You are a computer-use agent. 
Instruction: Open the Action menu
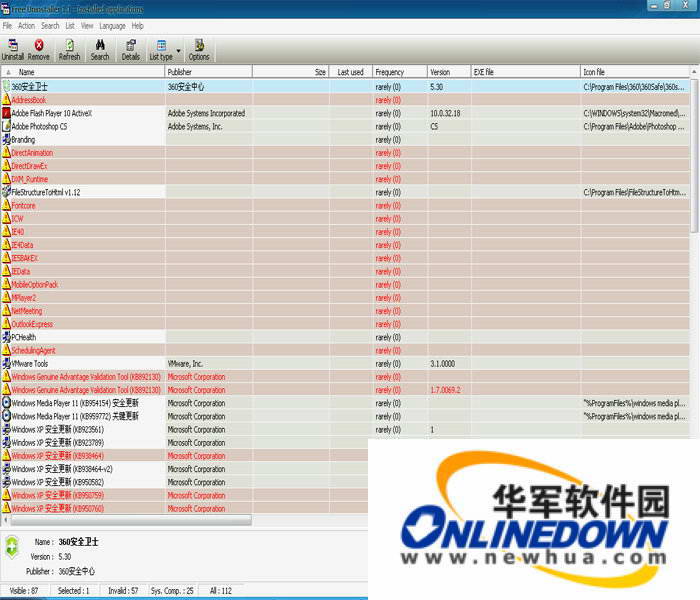coord(26,26)
